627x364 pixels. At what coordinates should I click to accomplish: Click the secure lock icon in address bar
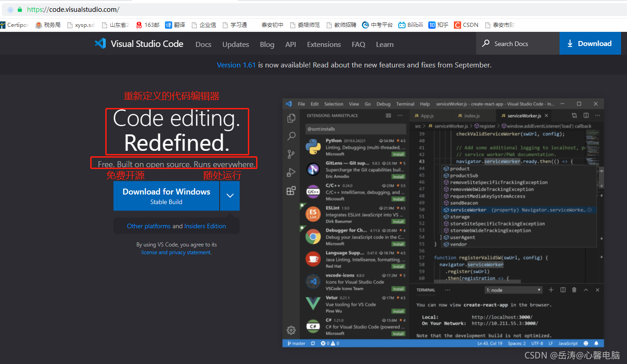pos(20,9)
